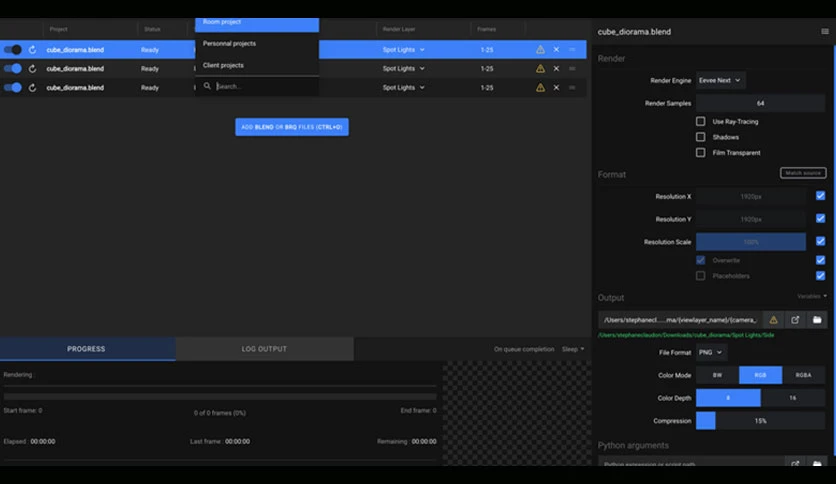Open the Render Engine dropdown (Eevee Next)
The width and height of the screenshot is (836, 484).
(x=720, y=80)
